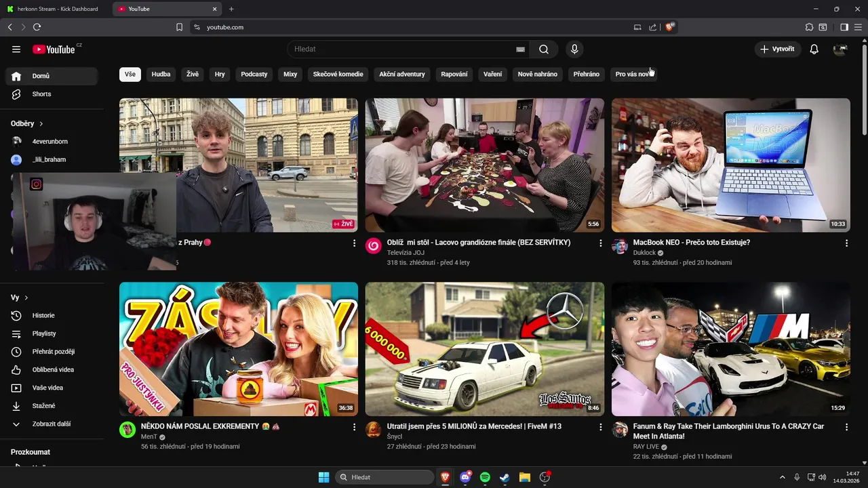The image size is (868, 488).
Task: Show hidden system tray icons
Action: click(782, 477)
